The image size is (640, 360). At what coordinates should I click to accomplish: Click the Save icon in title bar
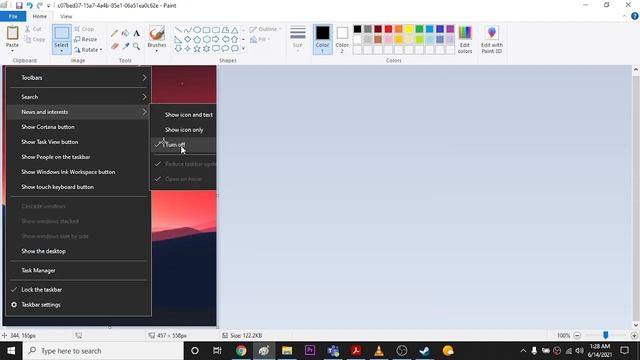[19, 5]
